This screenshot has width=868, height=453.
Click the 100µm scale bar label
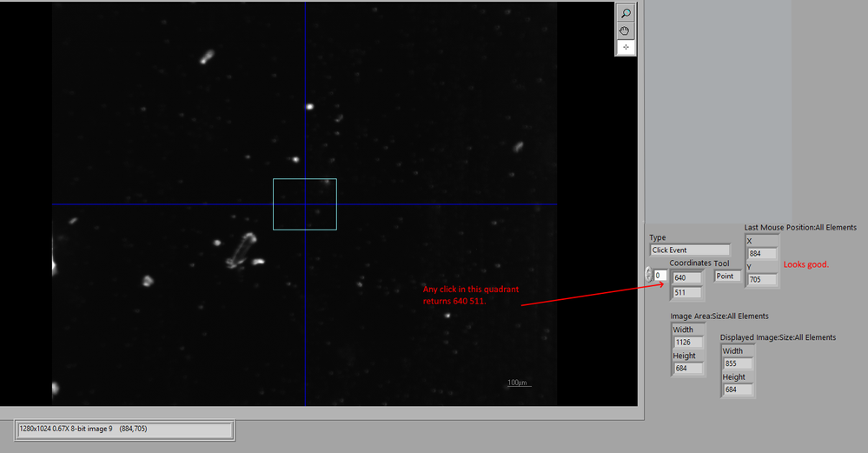pyautogui.click(x=518, y=383)
